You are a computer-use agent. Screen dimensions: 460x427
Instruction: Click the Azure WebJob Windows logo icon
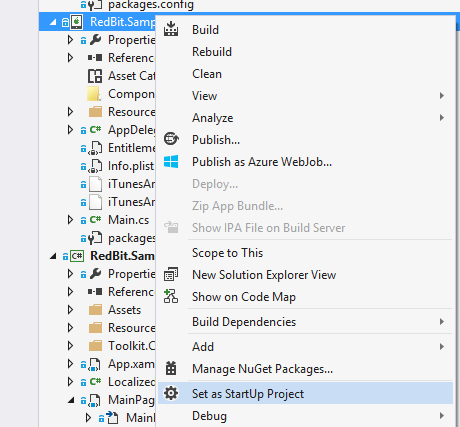click(171, 162)
